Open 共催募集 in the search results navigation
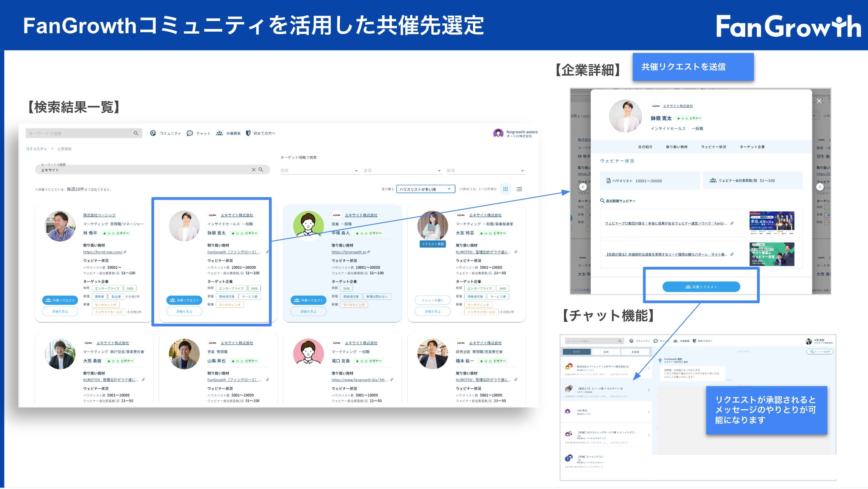Screen dimensions: 868x489 (x=228, y=133)
